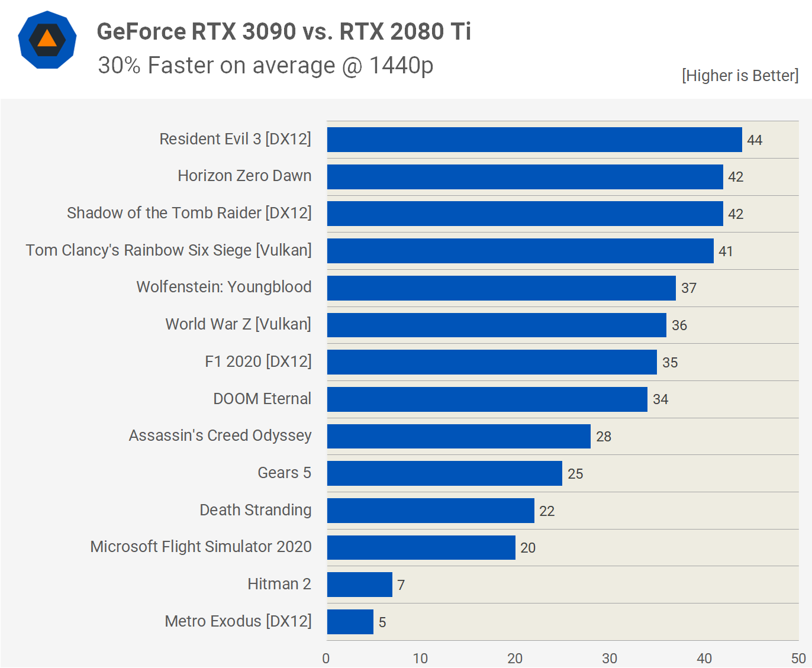Click the Death Stranding bar

[430, 511]
